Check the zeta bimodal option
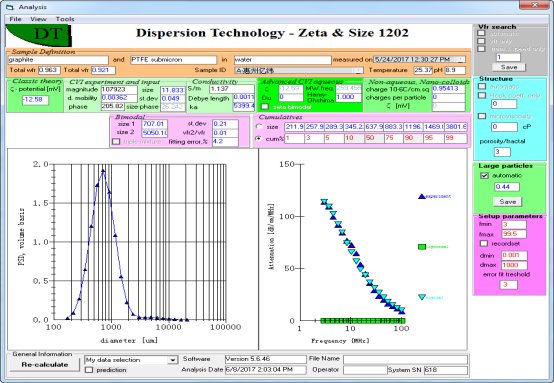Image resolution: width=554 pixels, height=383 pixels. pos(265,106)
